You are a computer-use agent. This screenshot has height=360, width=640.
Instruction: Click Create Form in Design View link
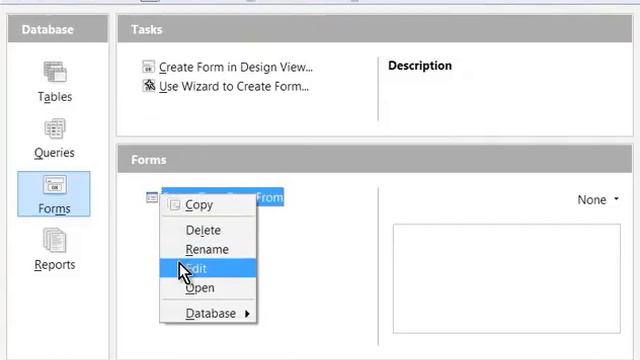pyautogui.click(x=236, y=67)
